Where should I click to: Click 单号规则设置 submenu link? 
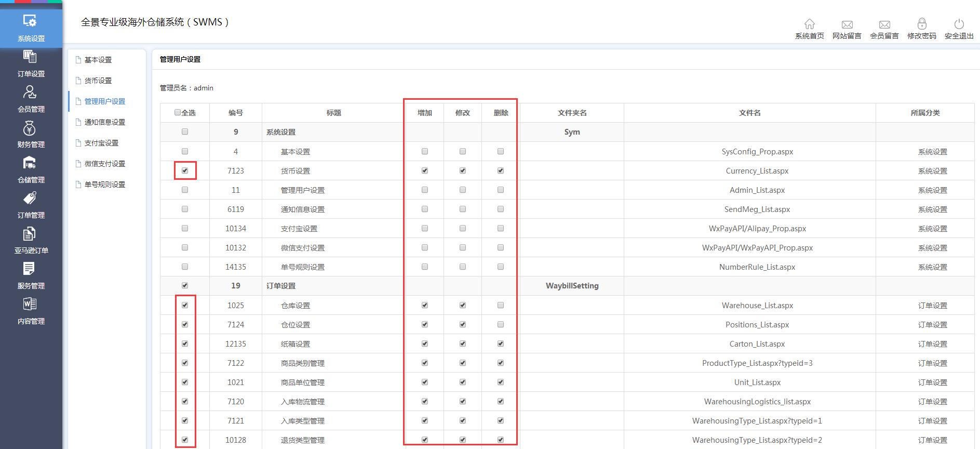coord(105,184)
